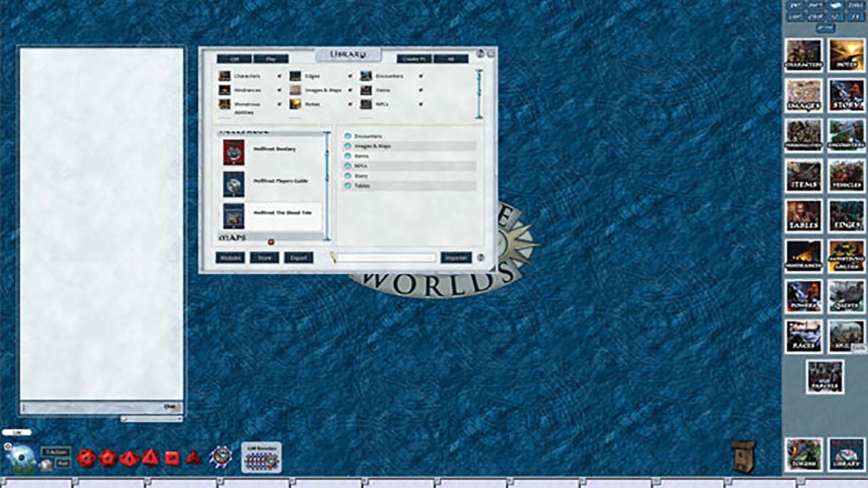The height and width of the screenshot is (488, 868).
Task: Open the Powers sidebar panel
Action: tap(803, 296)
